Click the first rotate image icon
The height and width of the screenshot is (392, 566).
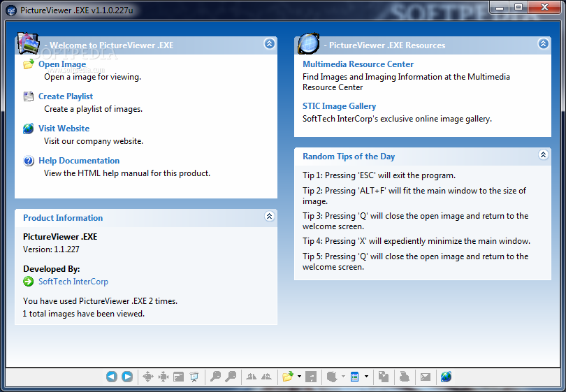pyautogui.click(x=252, y=377)
